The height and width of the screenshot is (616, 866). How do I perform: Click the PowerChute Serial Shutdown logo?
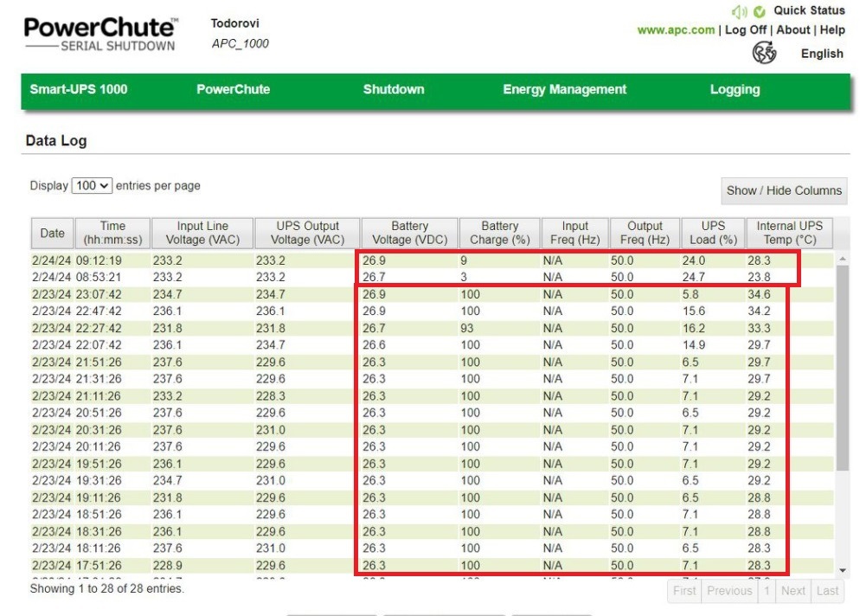pos(100,35)
